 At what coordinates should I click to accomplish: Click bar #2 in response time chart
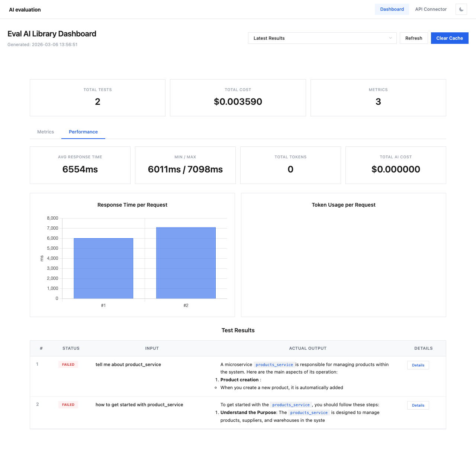[x=186, y=263]
